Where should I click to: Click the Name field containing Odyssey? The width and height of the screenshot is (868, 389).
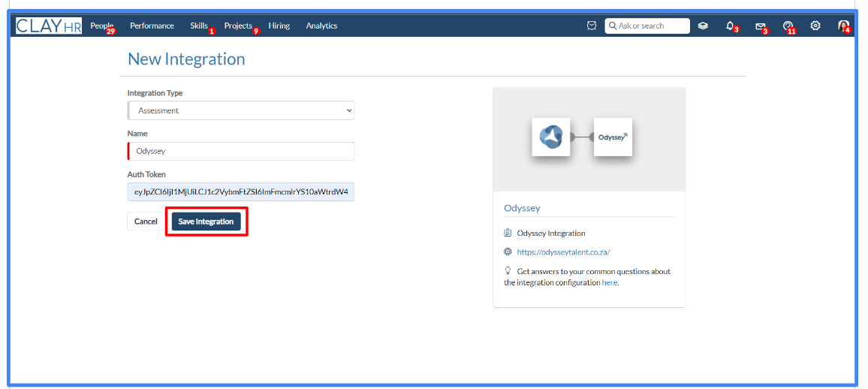241,151
